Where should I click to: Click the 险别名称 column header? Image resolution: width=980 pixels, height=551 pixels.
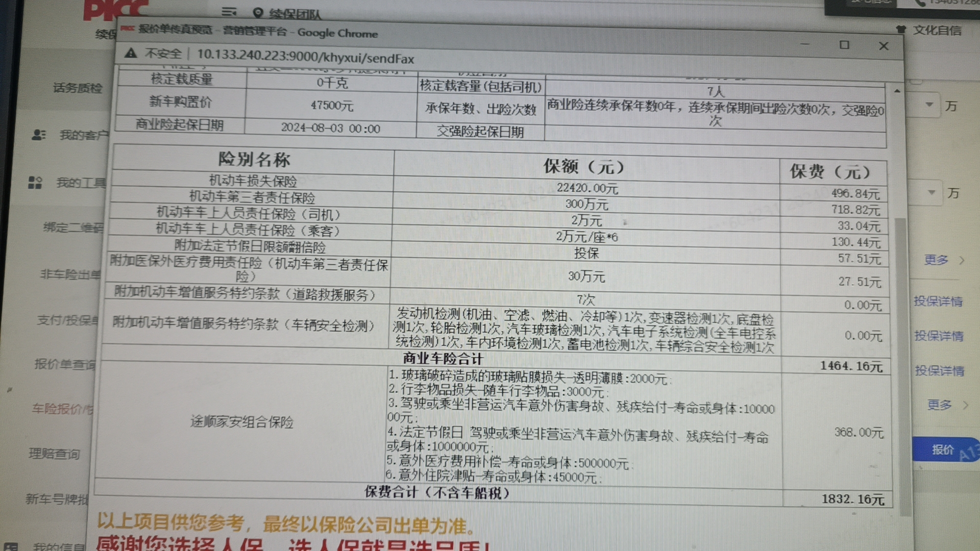tap(254, 160)
